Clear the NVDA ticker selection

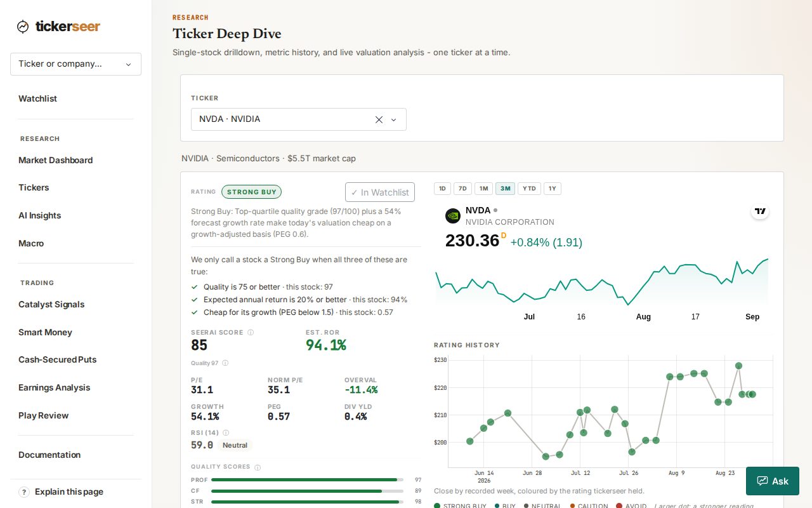(379, 119)
